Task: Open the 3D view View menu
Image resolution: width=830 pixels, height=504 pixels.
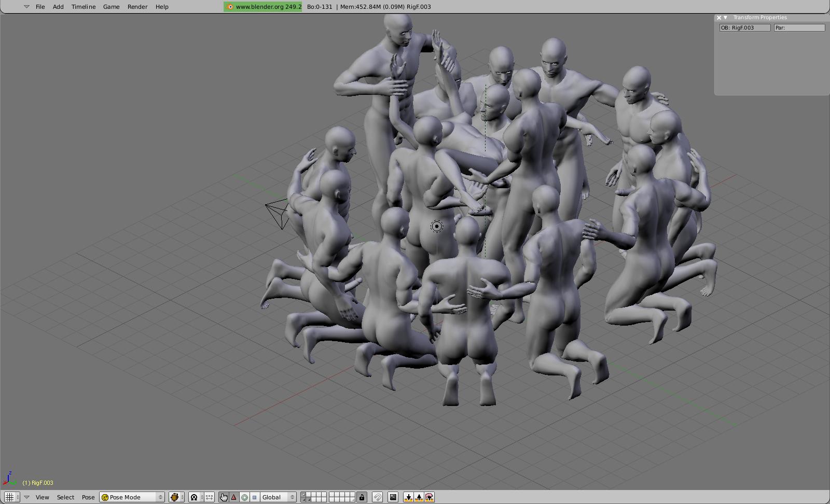Action: 42,497
